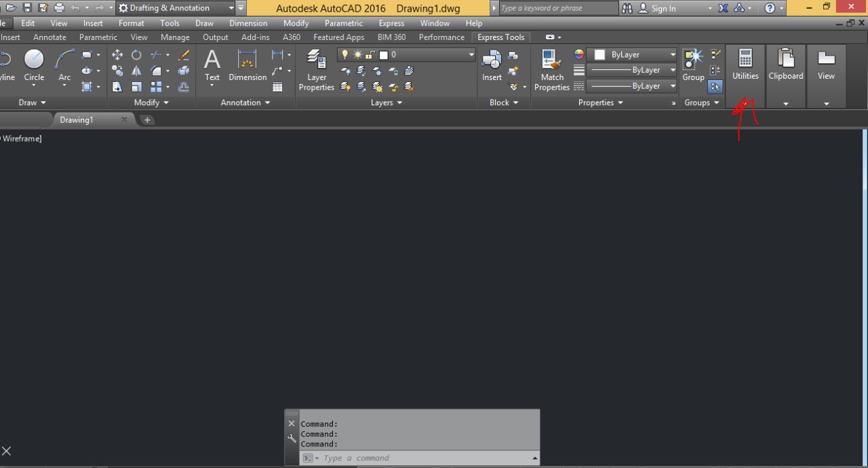Expand the Annotation panel dropdown
Screen dimensions: 868x468
click(245, 102)
